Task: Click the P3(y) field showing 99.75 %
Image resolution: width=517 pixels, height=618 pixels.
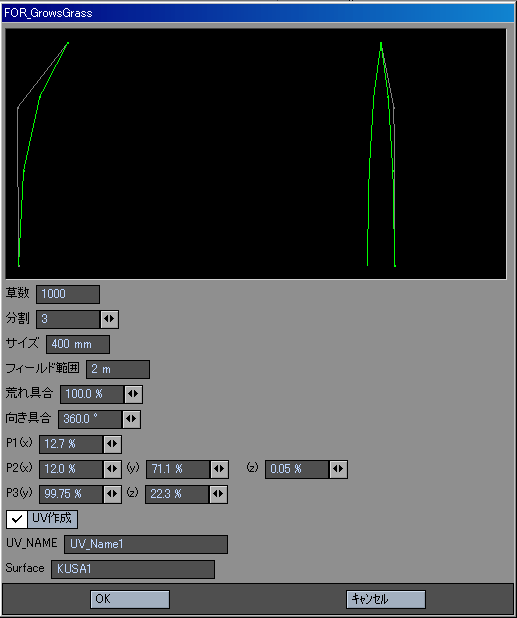Action: (x=71, y=494)
